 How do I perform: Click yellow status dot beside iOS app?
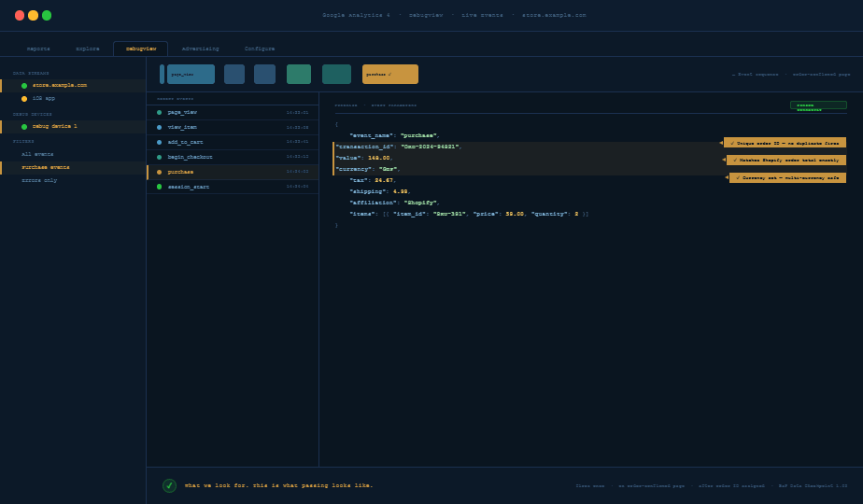[x=24, y=99]
